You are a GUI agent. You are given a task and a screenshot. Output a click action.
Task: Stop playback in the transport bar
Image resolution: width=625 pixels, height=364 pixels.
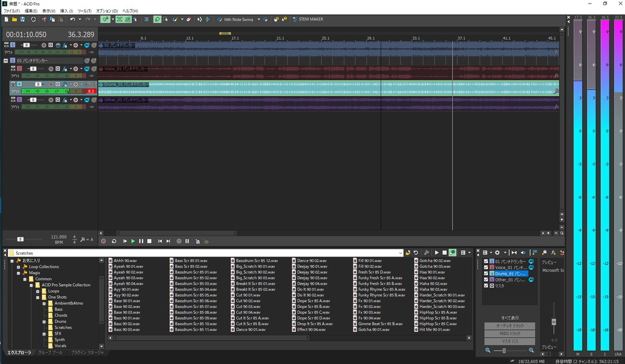point(149,241)
